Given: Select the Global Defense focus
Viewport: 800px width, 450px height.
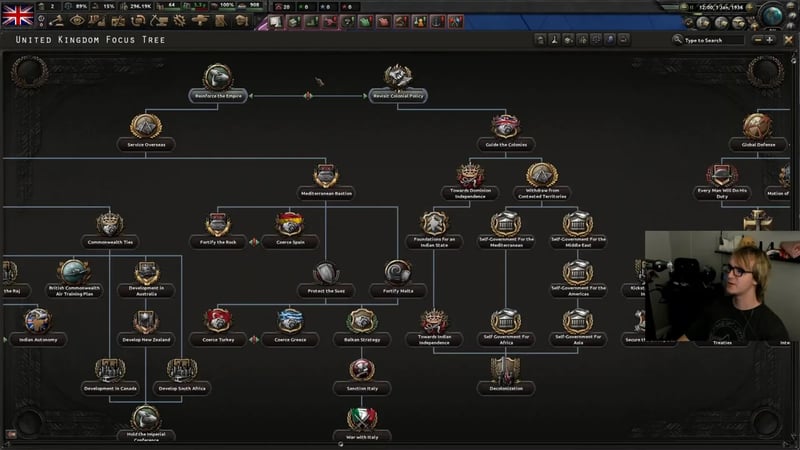Looking at the screenshot, I should click(x=758, y=132).
